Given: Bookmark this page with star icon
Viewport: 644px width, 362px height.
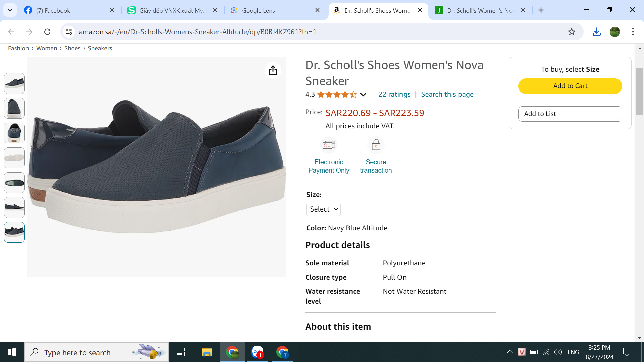Looking at the screenshot, I should pos(572,32).
